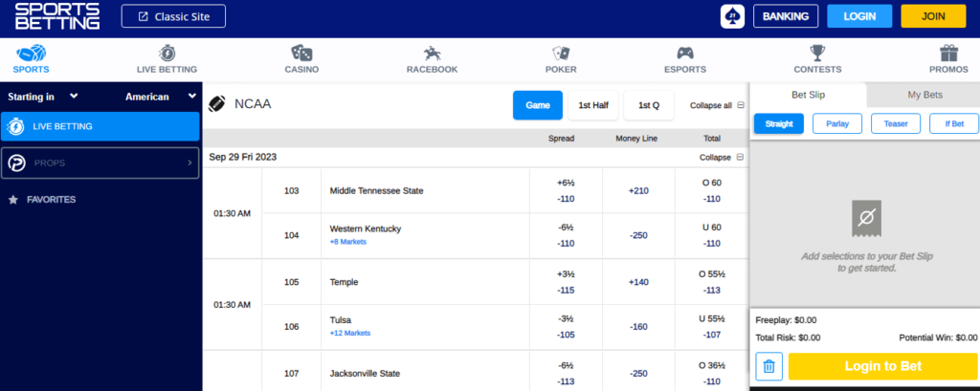Click the Favorites star icon
980x391 pixels.
tap(13, 200)
